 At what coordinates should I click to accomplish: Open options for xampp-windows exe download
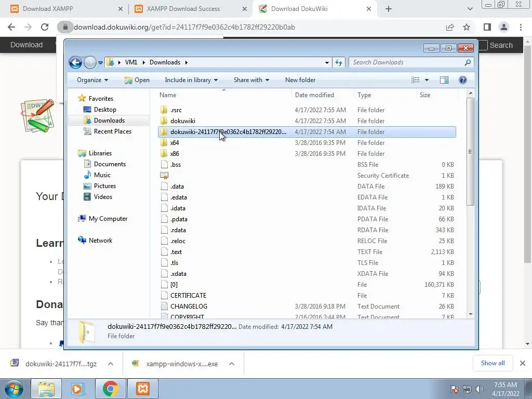tap(232, 364)
